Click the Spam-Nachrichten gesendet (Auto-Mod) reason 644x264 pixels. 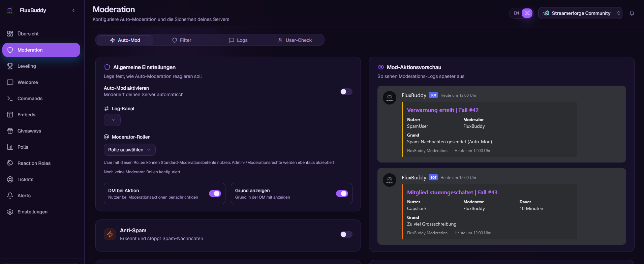pos(450,142)
